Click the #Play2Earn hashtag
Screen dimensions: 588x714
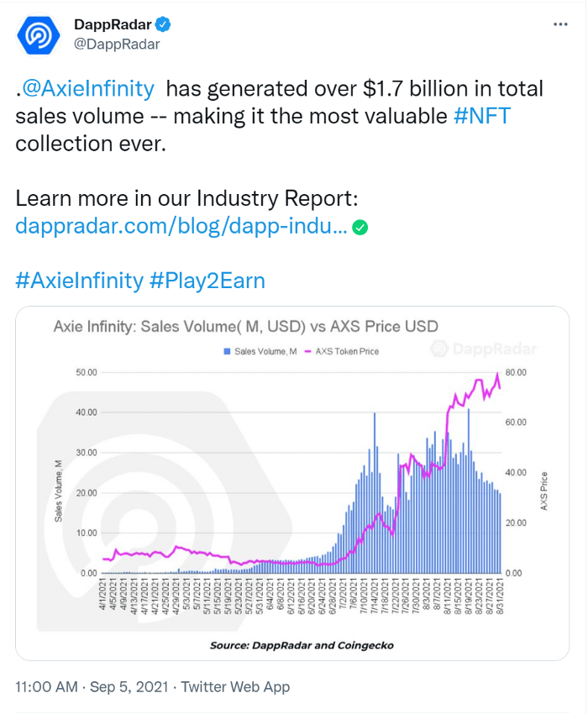[x=207, y=280]
